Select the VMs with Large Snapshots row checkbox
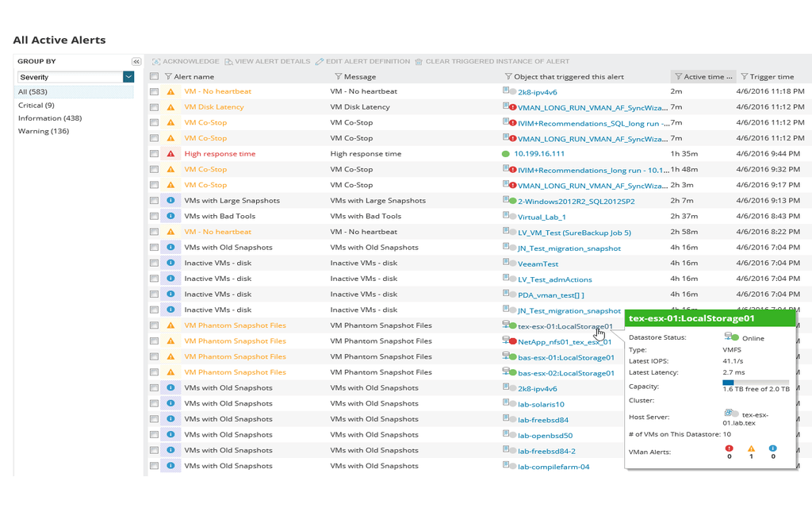The height and width of the screenshot is (508, 812). (x=155, y=201)
